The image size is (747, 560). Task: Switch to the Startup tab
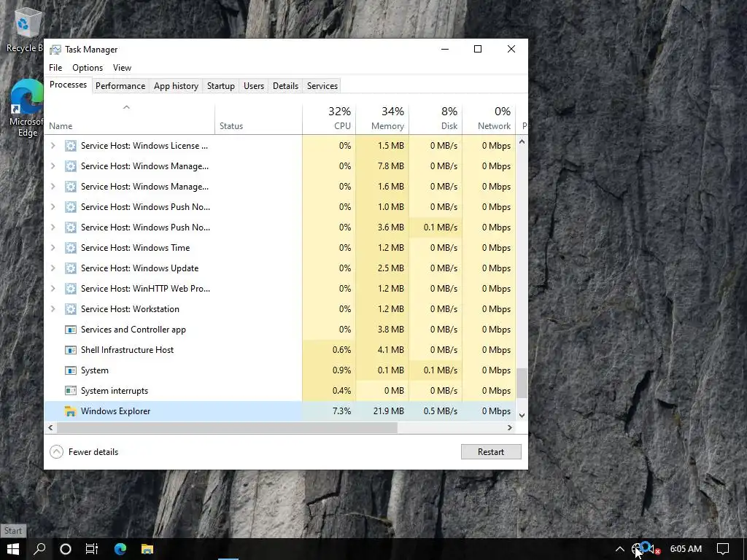point(220,86)
